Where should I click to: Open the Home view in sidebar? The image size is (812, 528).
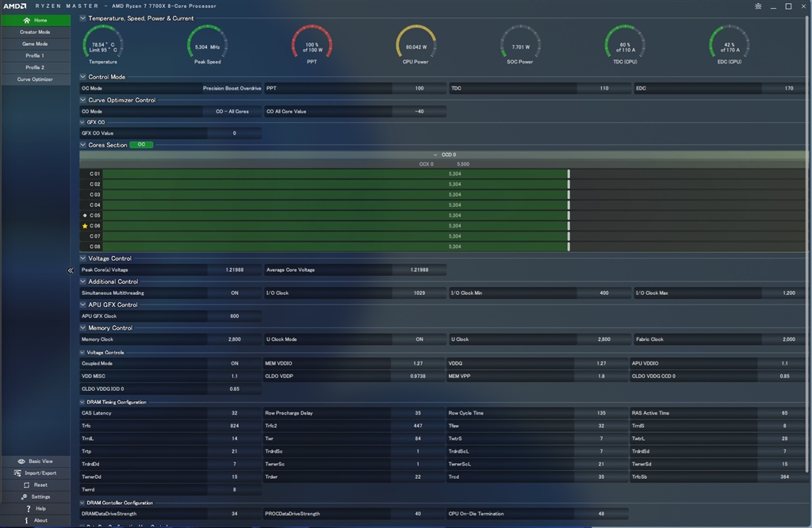coord(35,20)
